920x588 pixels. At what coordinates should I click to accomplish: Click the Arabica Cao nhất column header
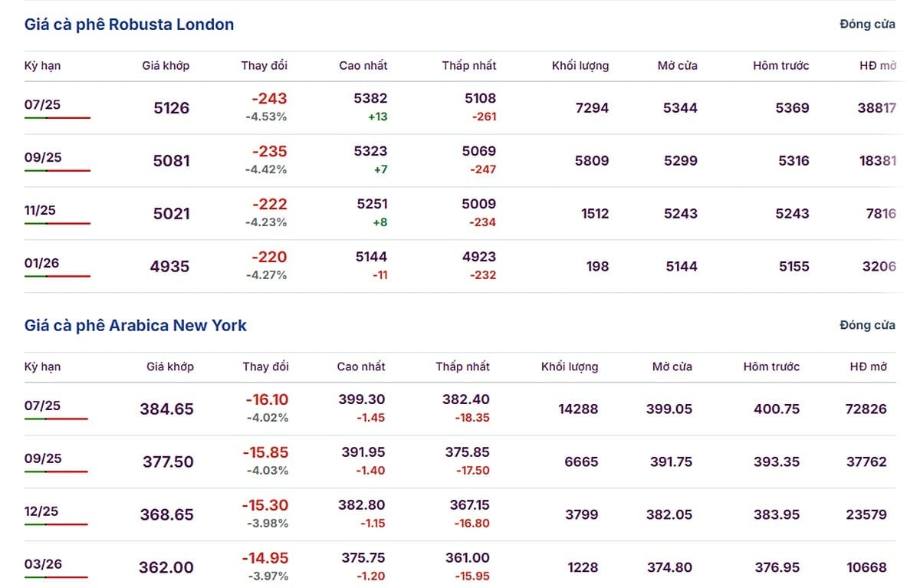click(x=361, y=367)
